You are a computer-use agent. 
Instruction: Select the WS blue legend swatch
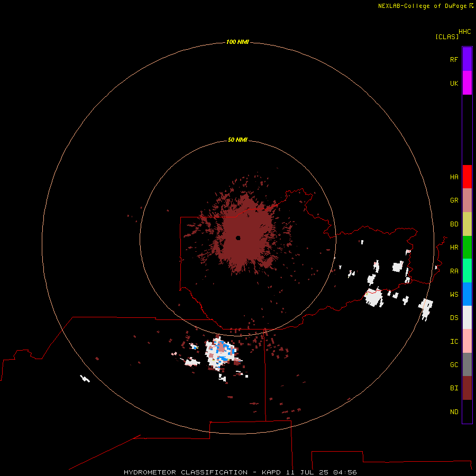click(467, 294)
